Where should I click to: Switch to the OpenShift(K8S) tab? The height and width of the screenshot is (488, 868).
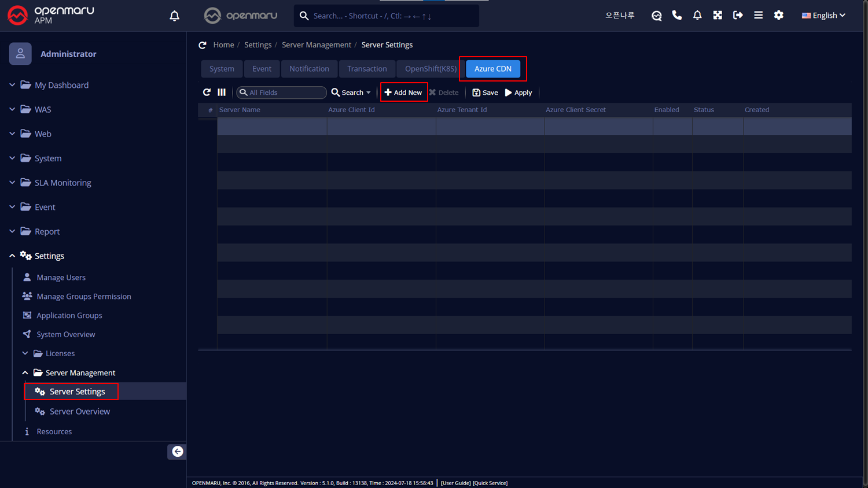tap(431, 69)
